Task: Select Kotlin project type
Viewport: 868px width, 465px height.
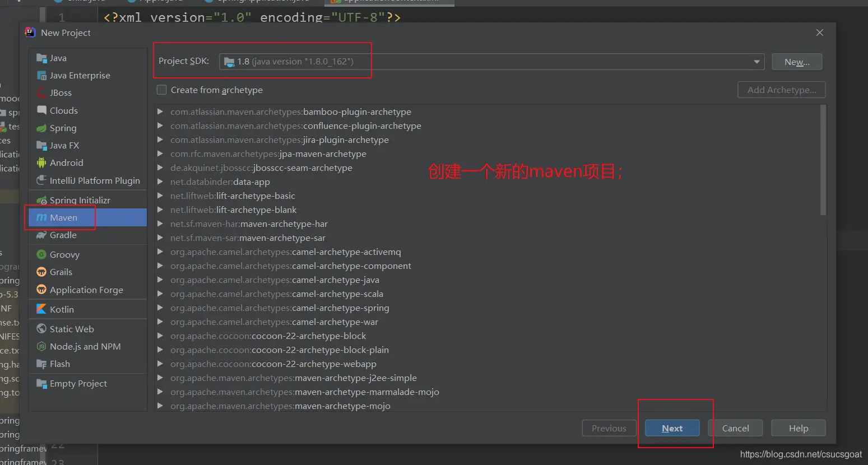Action: 88,309
